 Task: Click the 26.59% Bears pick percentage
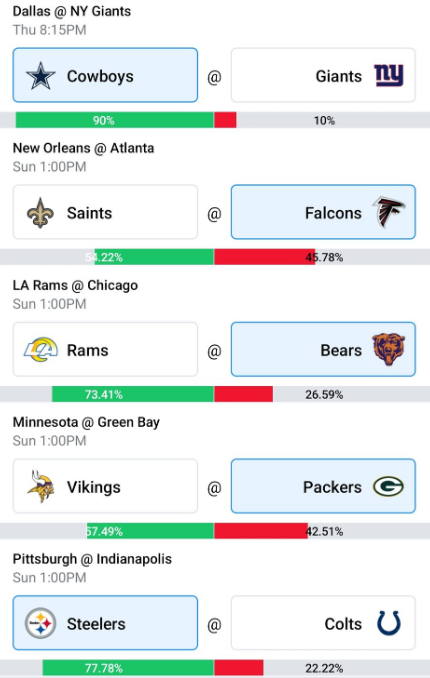pyautogui.click(x=324, y=394)
